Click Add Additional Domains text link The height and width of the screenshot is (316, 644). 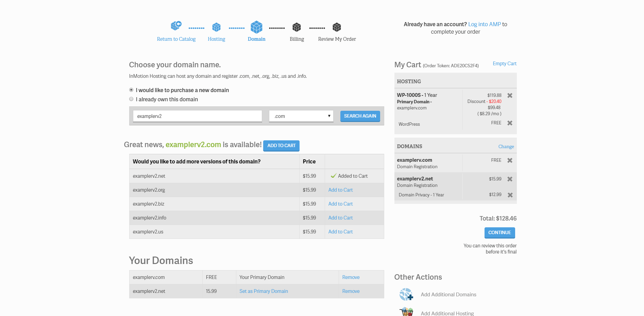(x=448, y=295)
